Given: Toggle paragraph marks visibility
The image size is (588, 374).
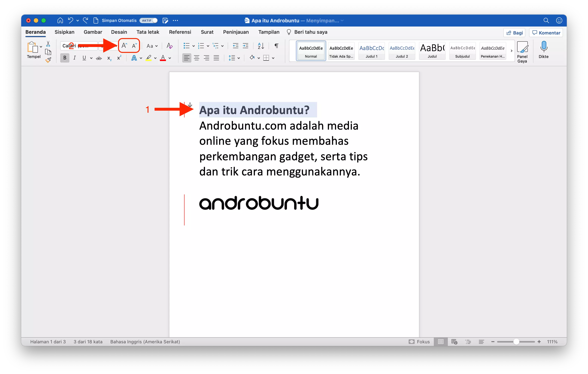Looking at the screenshot, I should click(276, 46).
